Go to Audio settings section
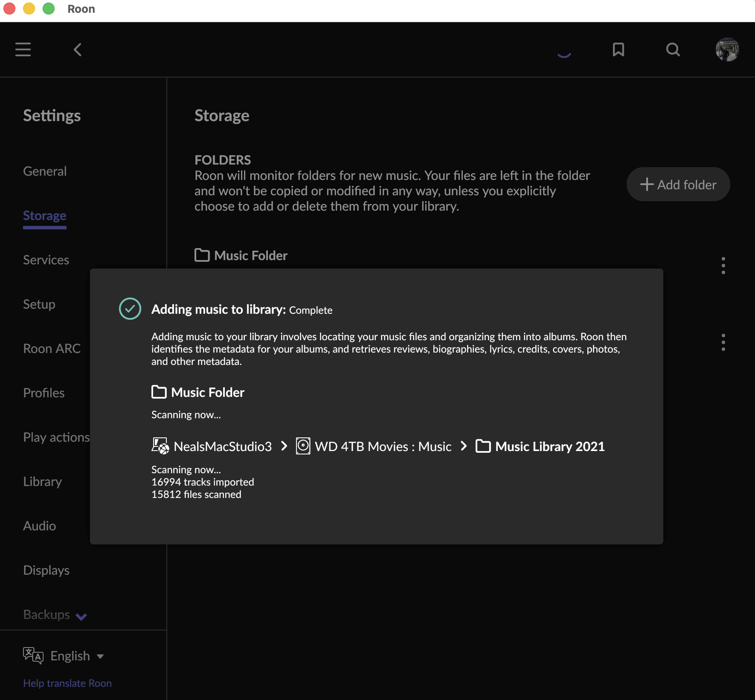The image size is (755, 700). click(x=39, y=526)
